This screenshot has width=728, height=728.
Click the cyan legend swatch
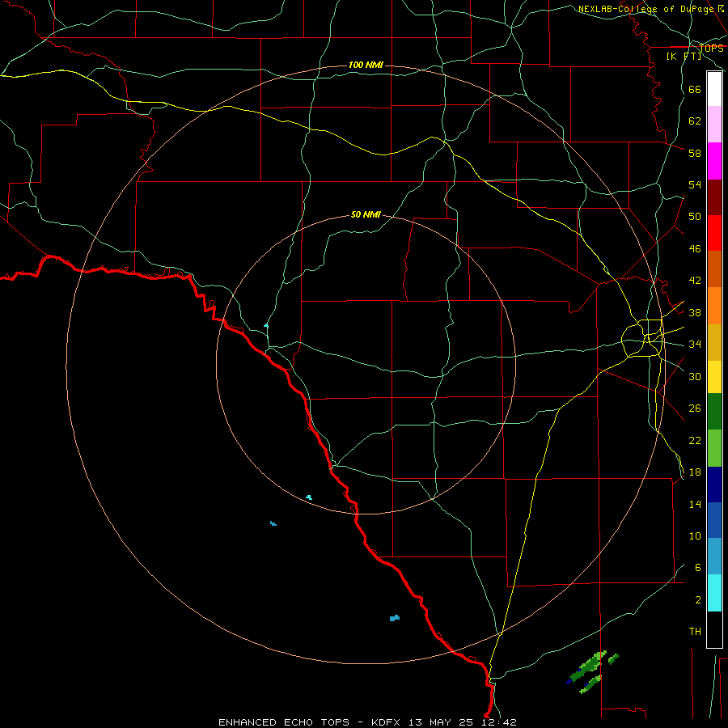(714, 593)
